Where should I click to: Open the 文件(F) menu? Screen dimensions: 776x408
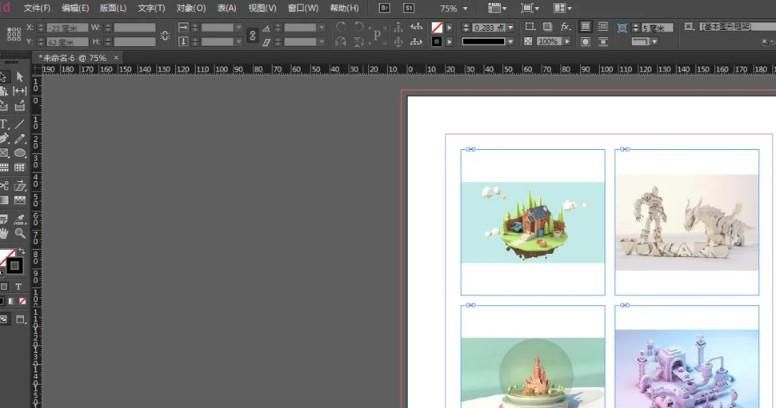(x=37, y=8)
